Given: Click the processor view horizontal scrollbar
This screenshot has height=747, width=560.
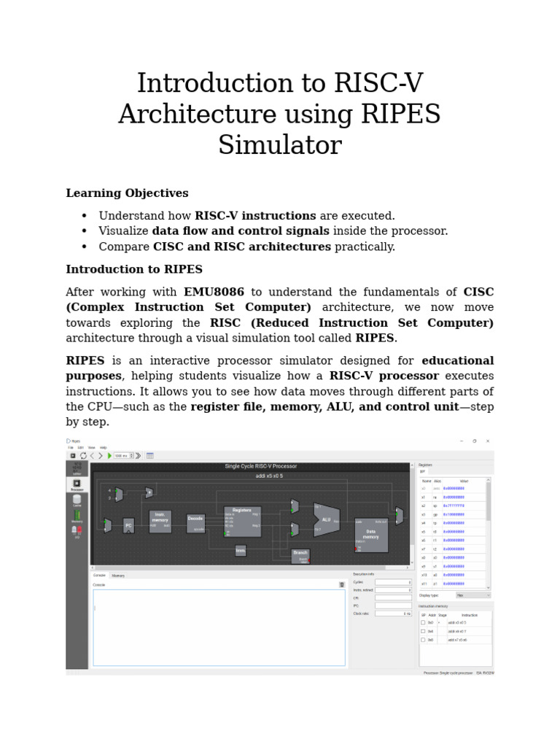Looking at the screenshot, I should (x=250, y=568).
